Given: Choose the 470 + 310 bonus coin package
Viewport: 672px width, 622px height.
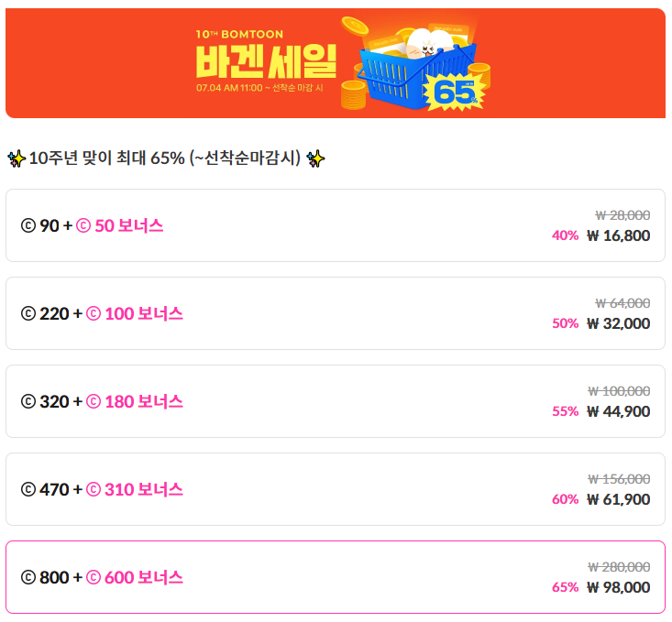Looking at the screenshot, I should 336,489.
